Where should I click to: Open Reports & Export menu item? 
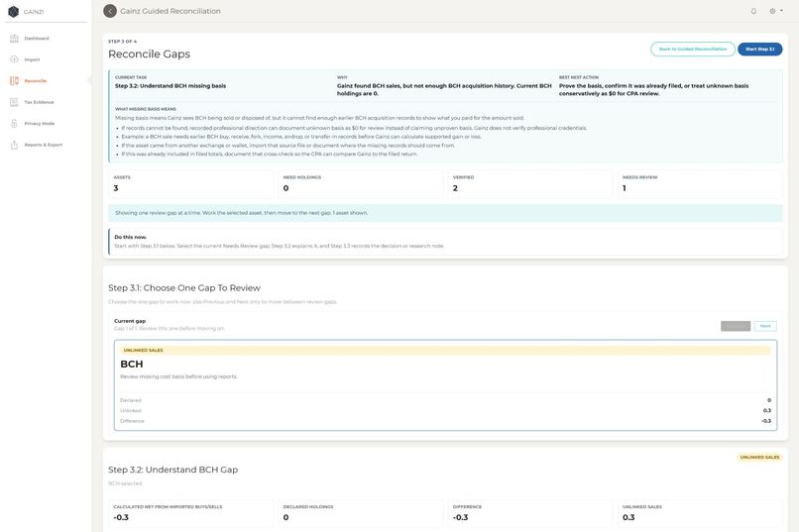[x=44, y=145]
